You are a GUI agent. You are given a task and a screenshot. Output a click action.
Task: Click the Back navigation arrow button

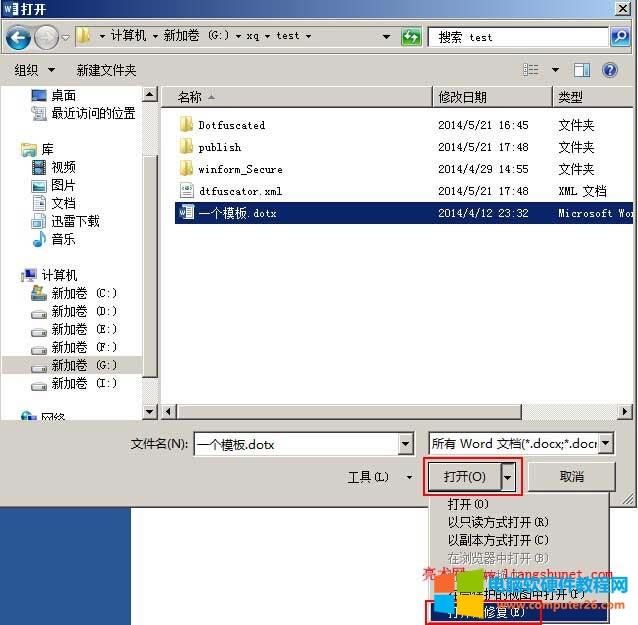point(18,37)
